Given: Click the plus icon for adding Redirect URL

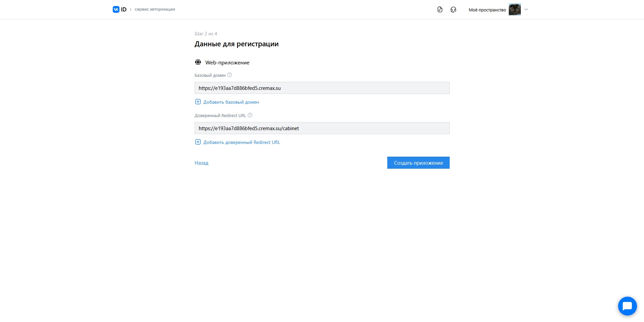Looking at the screenshot, I should point(198,142).
